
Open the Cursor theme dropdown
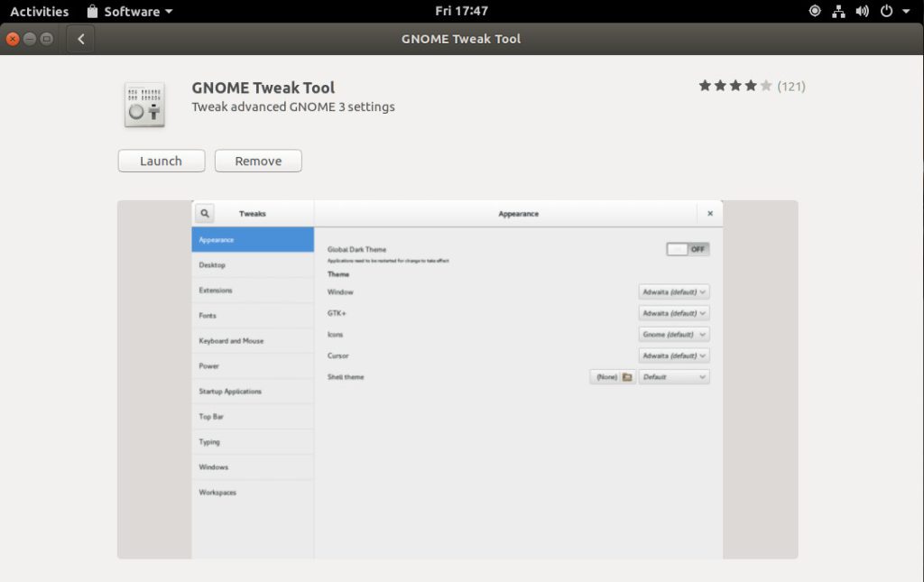click(674, 356)
